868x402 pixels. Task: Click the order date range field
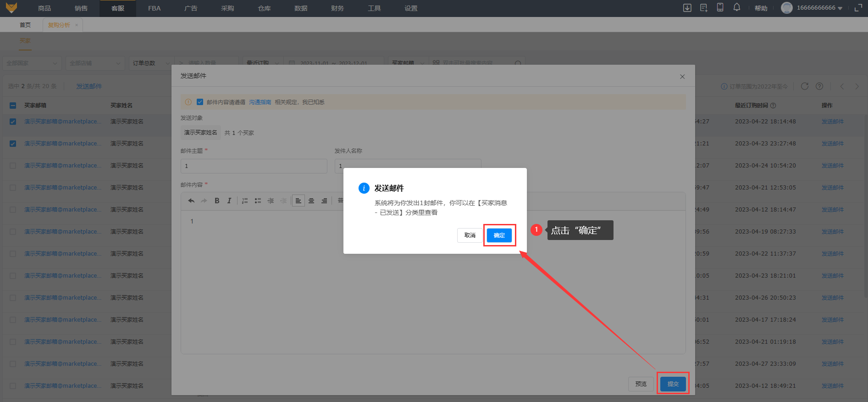pyautogui.click(x=334, y=63)
